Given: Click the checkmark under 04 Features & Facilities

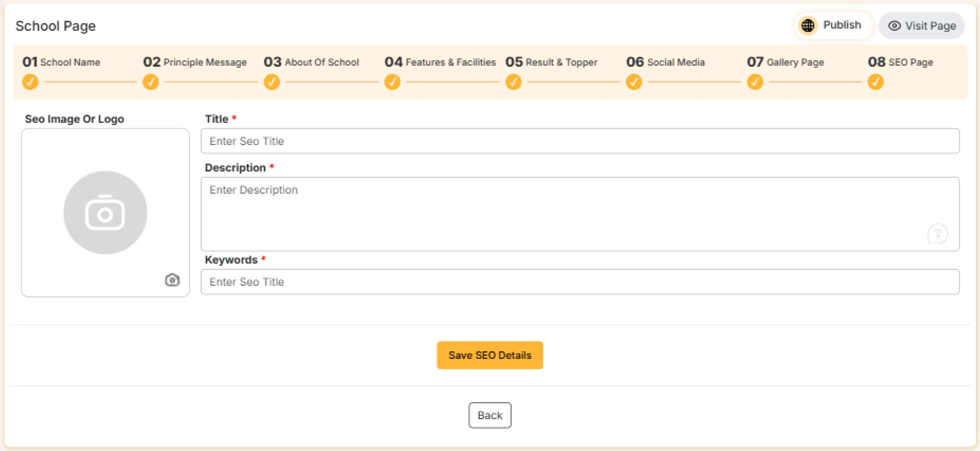Looking at the screenshot, I should tap(392, 82).
